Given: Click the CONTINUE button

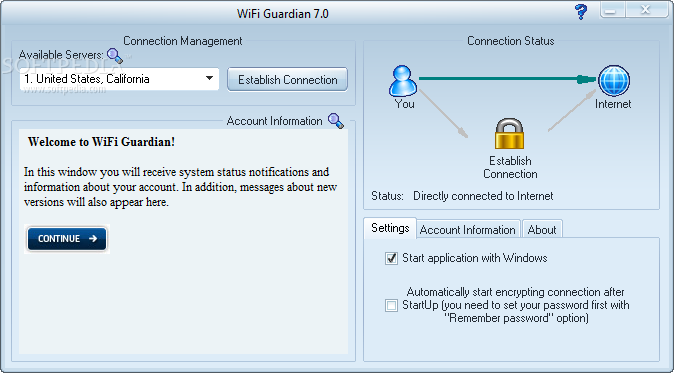Looking at the screenshot, I should 67,238.
